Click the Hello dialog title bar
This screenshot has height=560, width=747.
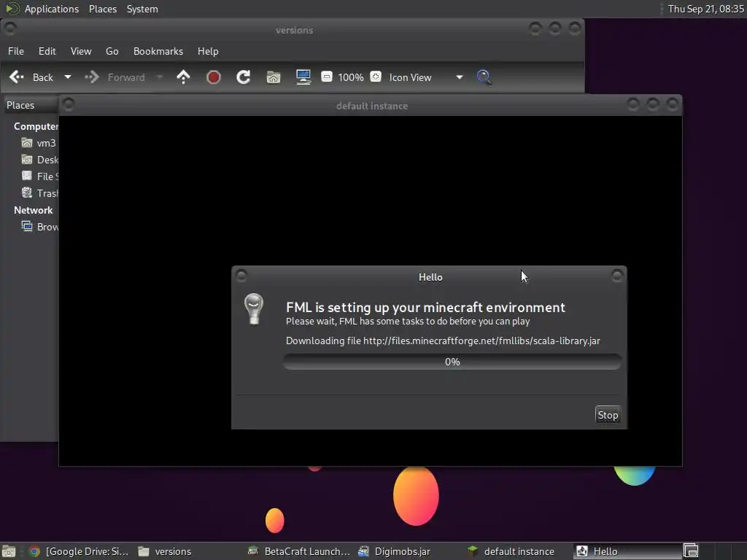[x=430, y=276]
